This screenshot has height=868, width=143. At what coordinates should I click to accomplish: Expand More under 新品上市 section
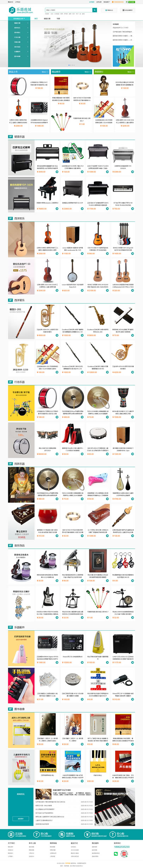[44, 72]
